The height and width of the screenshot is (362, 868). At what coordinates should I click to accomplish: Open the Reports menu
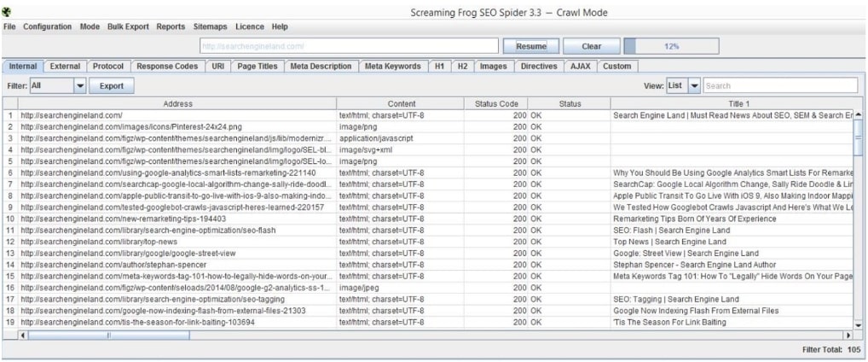[x=171, y=26]
